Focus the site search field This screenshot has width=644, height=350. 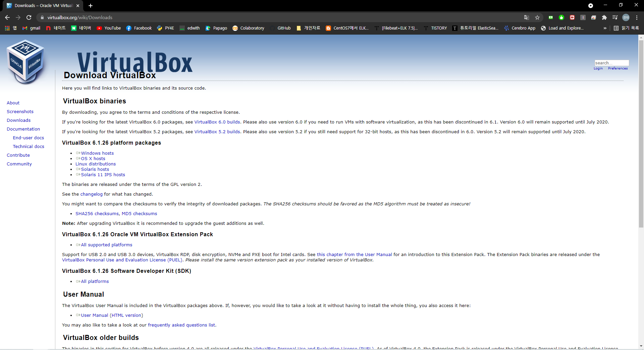(612, 63)
